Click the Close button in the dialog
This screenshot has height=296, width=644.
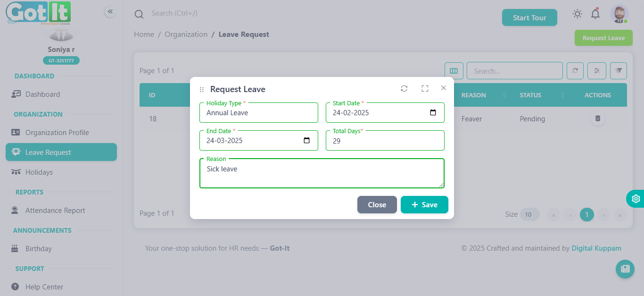point(377,205)
